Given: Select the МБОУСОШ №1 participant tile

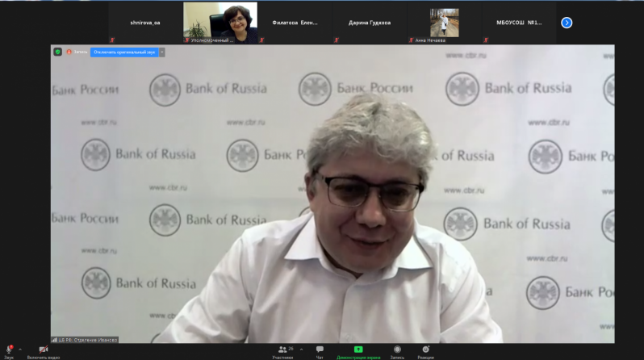Looking at the screenshot, I should (519, 23).
